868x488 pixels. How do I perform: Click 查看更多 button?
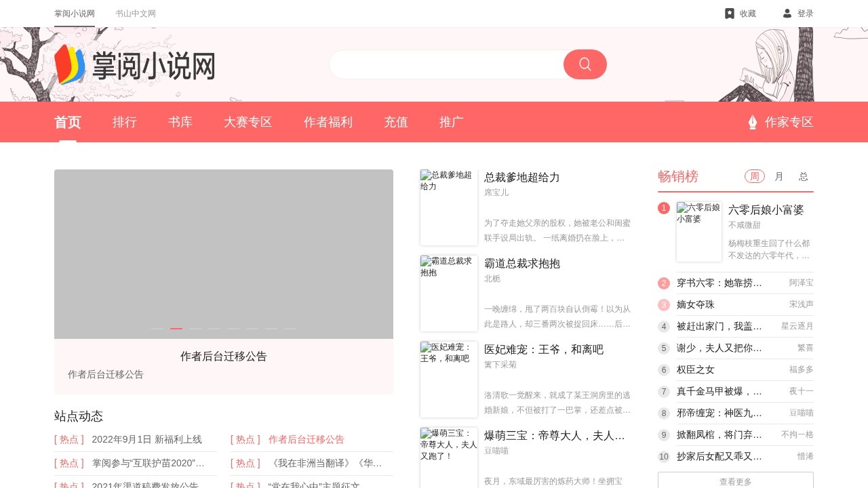coord(736,481)
